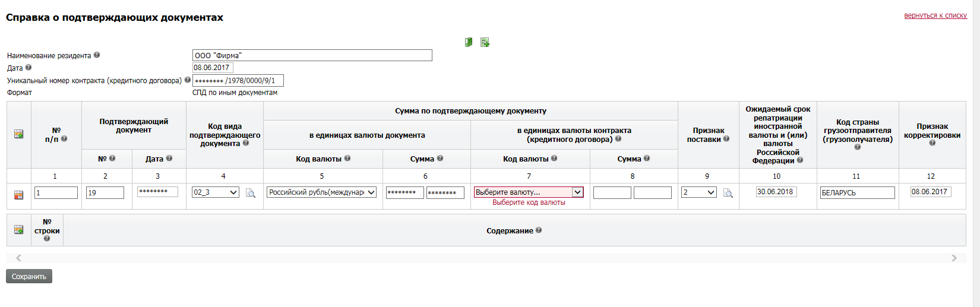Image resolution: width=980 pixels, height=307 pixels.
Task: Edit the masked document date field
Action: click(157, 192)
